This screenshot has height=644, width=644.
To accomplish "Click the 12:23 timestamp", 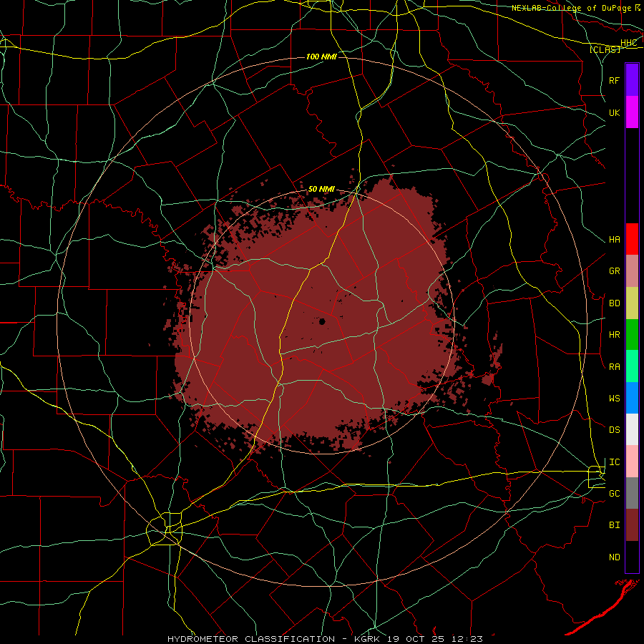I will click(466, 639).
